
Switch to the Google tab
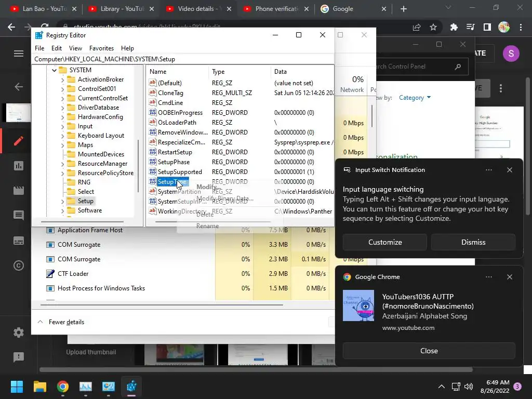353,9
